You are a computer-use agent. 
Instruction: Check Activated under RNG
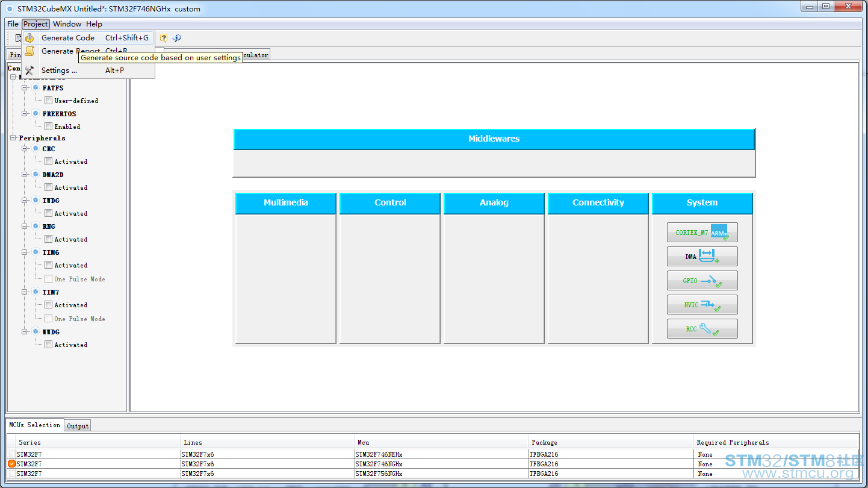coord(48,239)
